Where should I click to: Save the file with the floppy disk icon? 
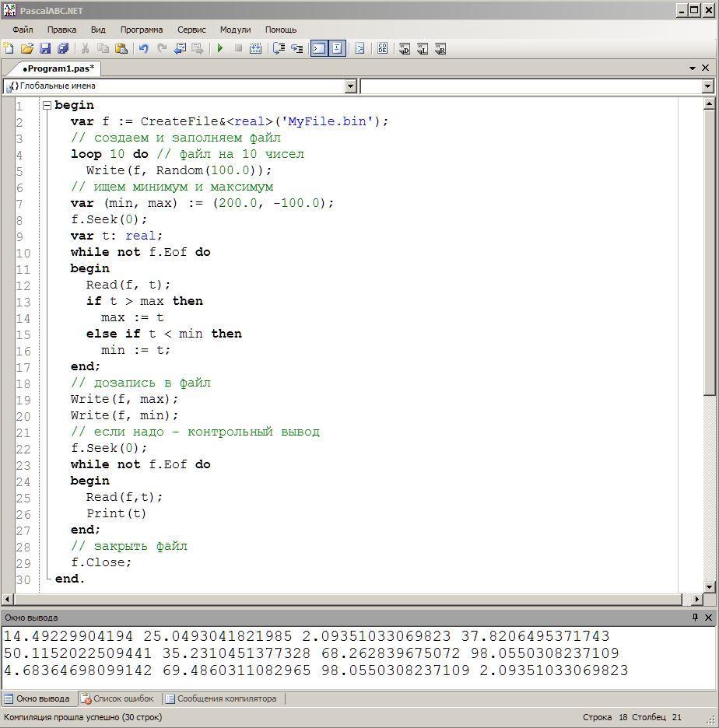pos(45,48)
